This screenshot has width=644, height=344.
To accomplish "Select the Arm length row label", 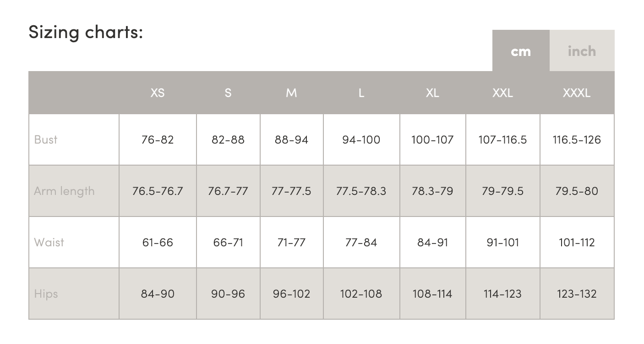I will click(64, 191).
